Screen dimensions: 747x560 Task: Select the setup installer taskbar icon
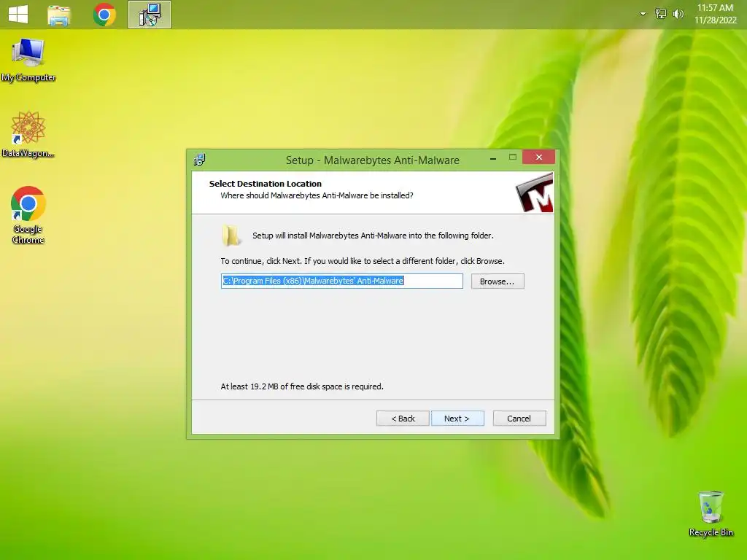click(x=150, y=15)
